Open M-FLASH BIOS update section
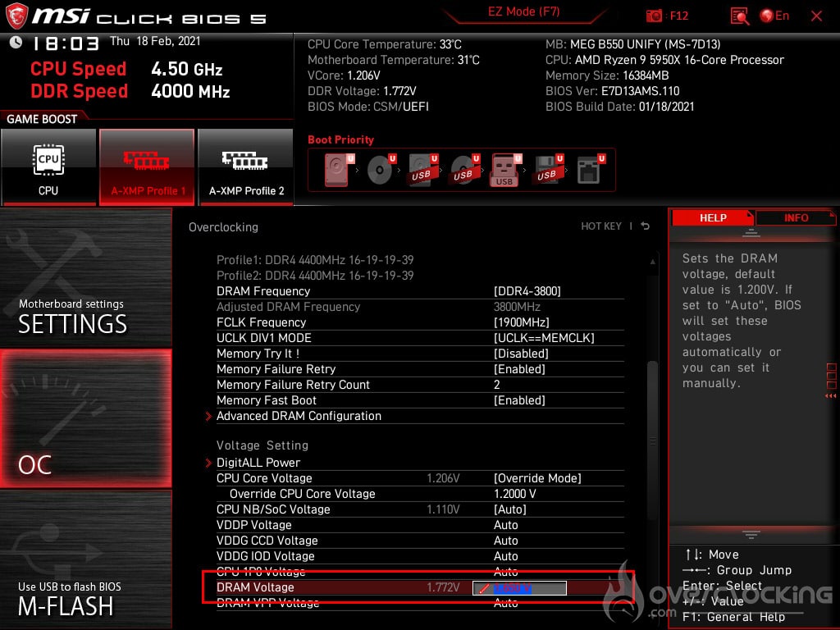Image resolution: width=840 pixels, height=630 pixels. 85,559
